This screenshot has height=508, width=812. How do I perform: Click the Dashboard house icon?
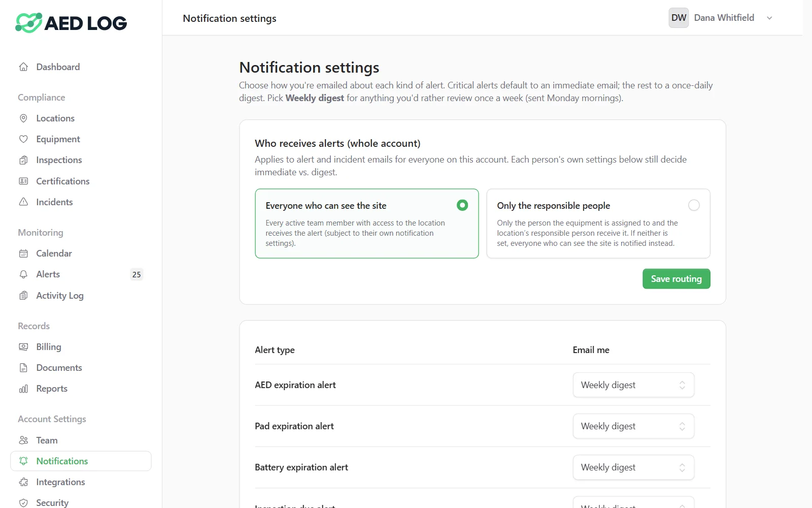(23, 67)
